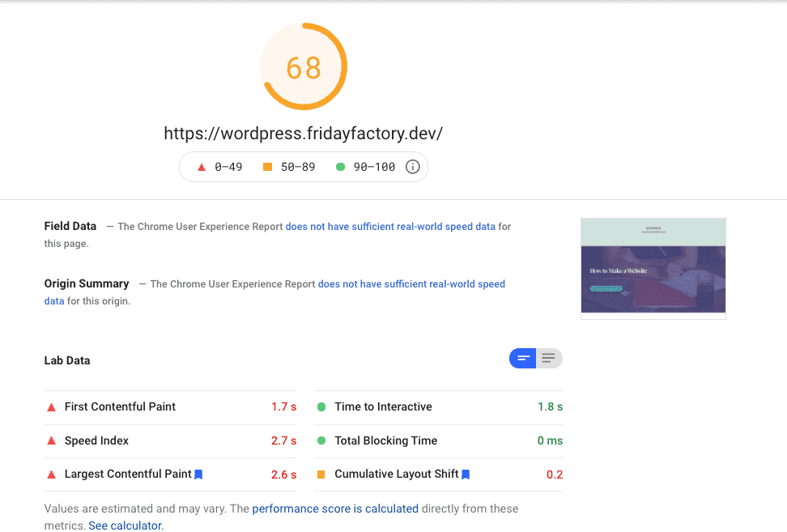Viewport: 787px width, 532px height.
Task: Click the green dot next to Time to Interactive
Action: click(321, 407)
